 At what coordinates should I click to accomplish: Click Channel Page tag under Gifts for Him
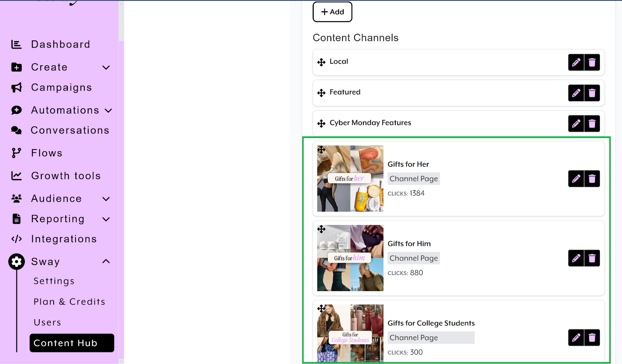click(x=414, y=258)
